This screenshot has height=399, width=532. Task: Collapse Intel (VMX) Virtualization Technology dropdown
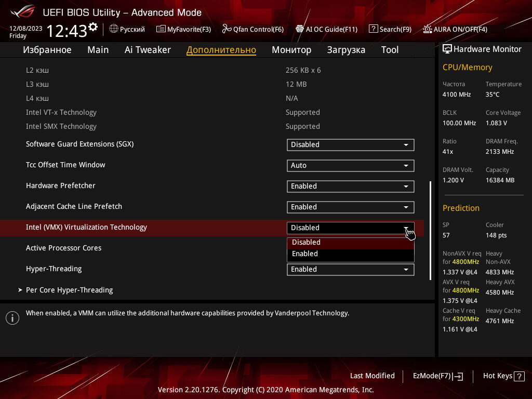tap(351, 228)
